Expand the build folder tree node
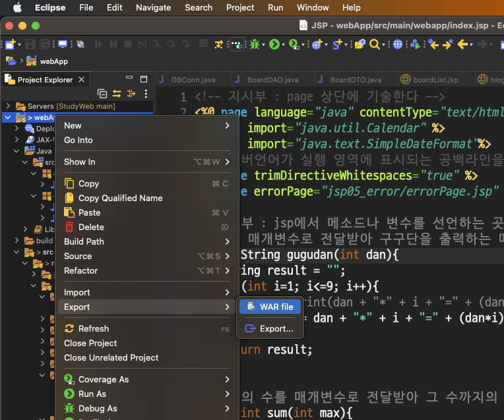 [x=16, y=240]
